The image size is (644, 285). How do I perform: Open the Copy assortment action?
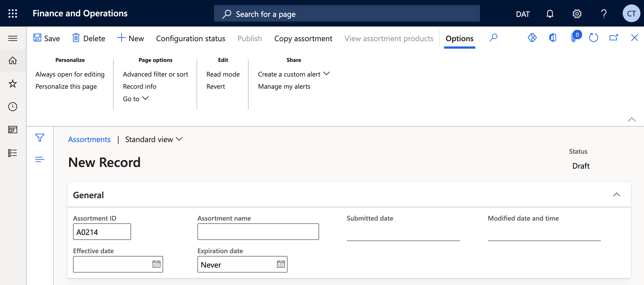pyautogui.click(x=303, y=38)
